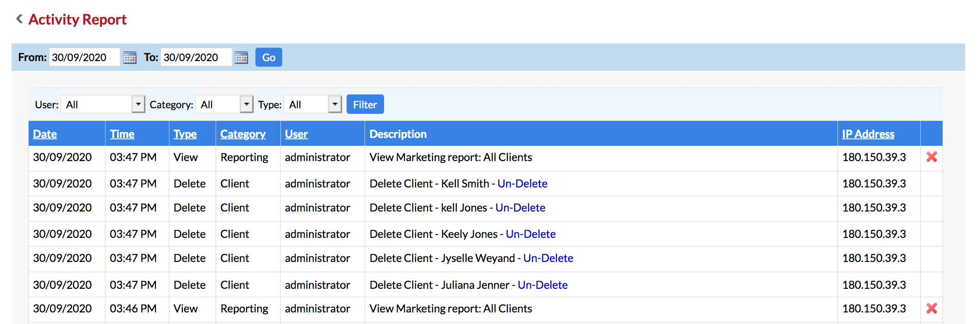This screenshot has height=324, width=980.
Task: Open the To date calendar picker
Action: (241, 57)
